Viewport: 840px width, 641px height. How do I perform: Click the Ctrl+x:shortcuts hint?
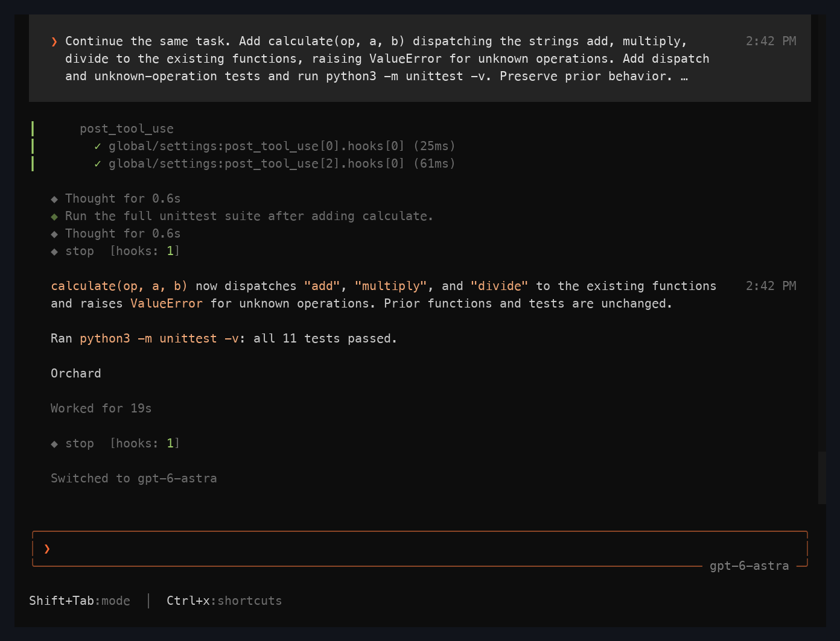(224, 601)
